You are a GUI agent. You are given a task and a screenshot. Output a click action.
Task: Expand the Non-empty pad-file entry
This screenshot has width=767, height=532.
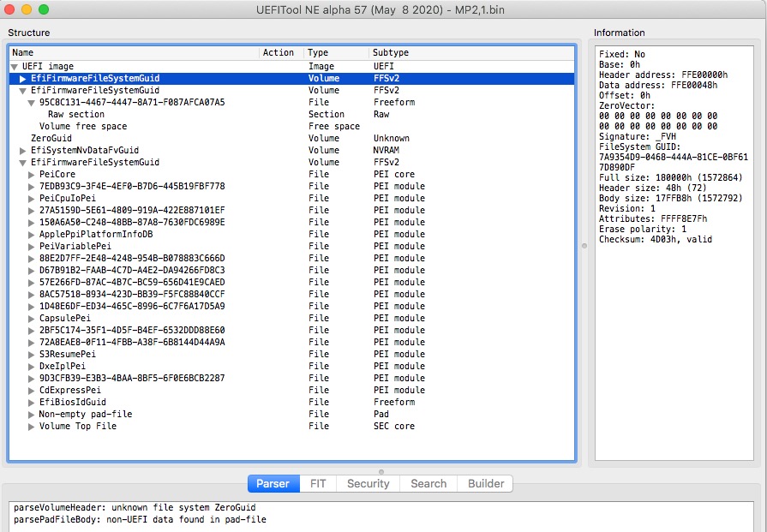(32, 414)
